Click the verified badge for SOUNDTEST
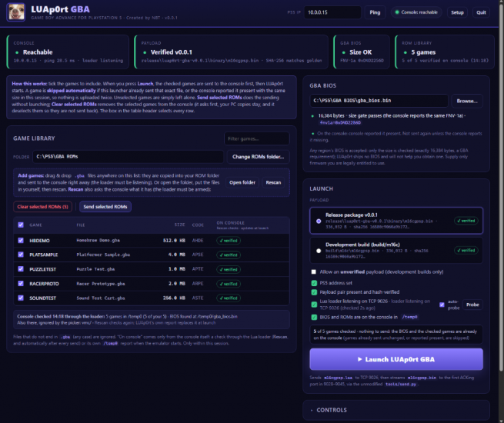 [229, 298]
